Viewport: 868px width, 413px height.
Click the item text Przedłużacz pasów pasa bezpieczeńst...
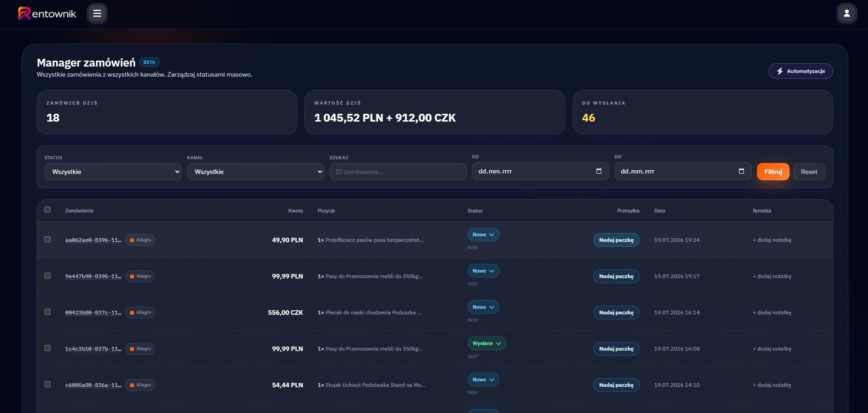374,240
